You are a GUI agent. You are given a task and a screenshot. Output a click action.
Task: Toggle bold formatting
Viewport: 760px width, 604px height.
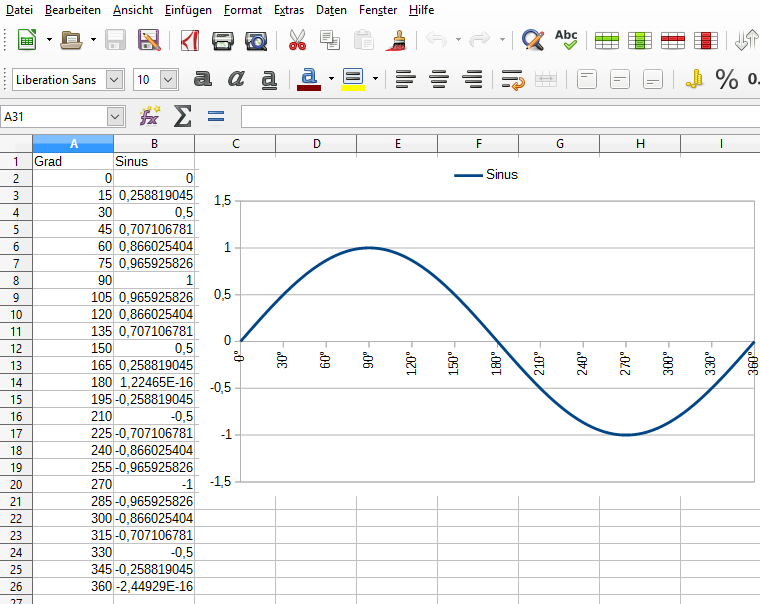coord(203,79)
